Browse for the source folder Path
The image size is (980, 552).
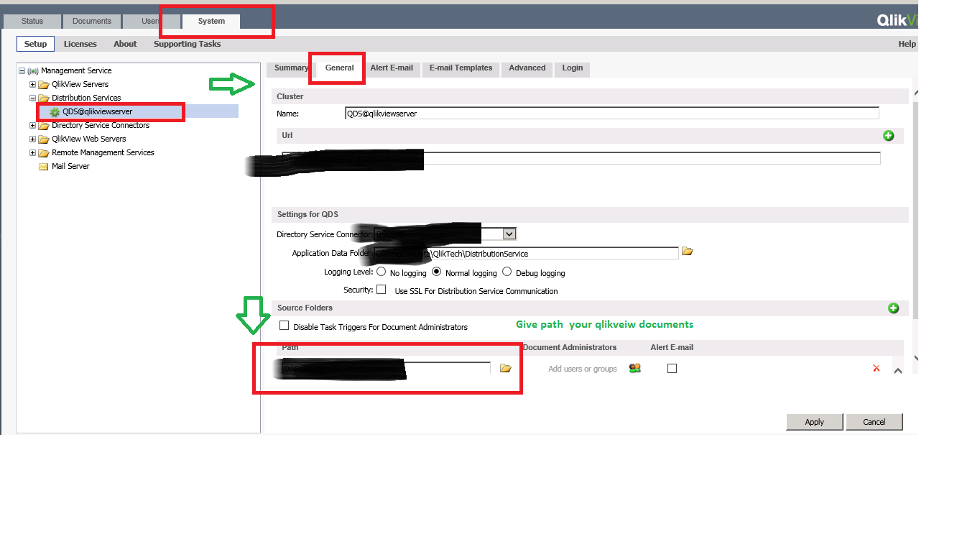coord(505,368)
